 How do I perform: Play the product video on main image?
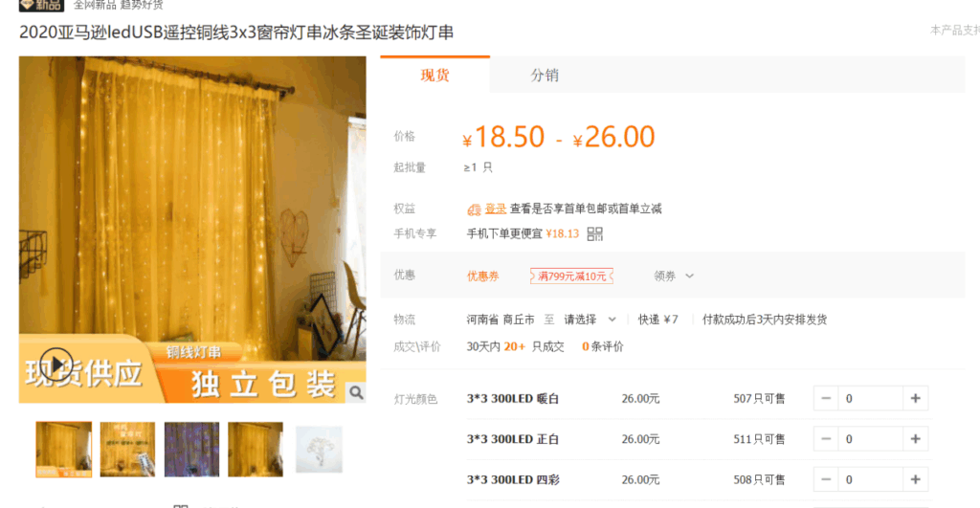tap(56, 364)
